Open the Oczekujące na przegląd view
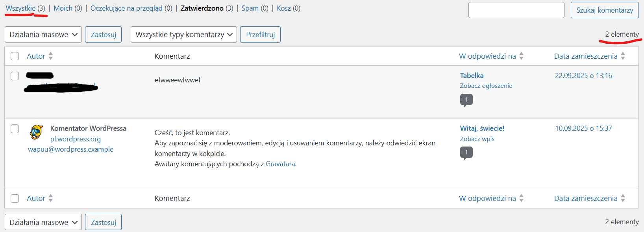Screen dimensions: 644x232 [x=126, y=8]
